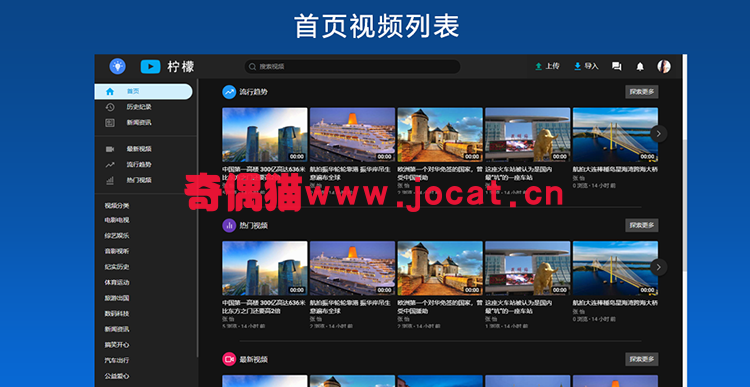Viewport: 750px width, 387px height.
Task: Open the notification bell
Action: [640, 67]
